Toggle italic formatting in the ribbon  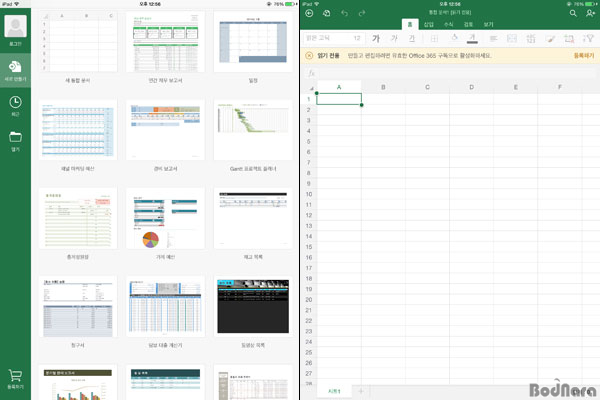394,38
